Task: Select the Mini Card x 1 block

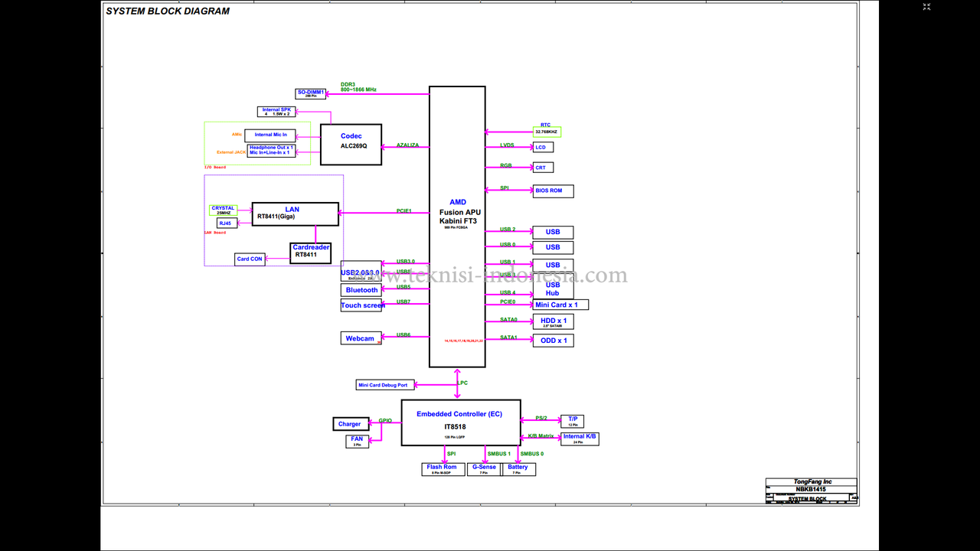Action: (x=560, y=305)
